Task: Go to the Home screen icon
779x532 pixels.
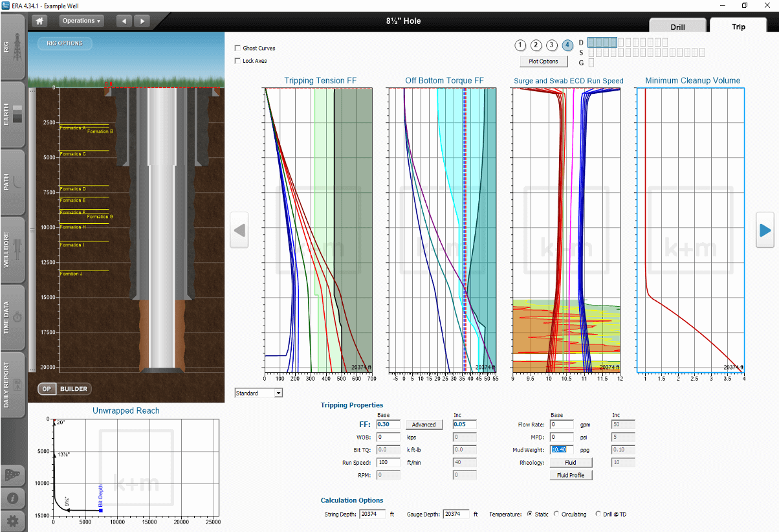Action: (40, 21)
